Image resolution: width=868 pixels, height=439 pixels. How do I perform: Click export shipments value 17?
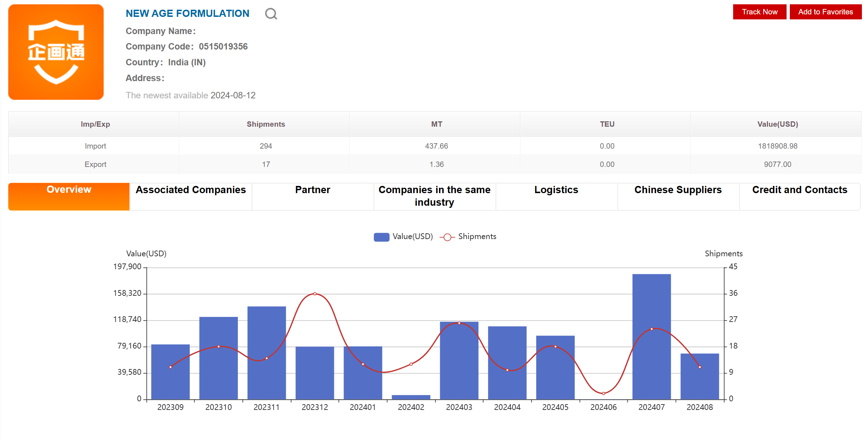266,164
